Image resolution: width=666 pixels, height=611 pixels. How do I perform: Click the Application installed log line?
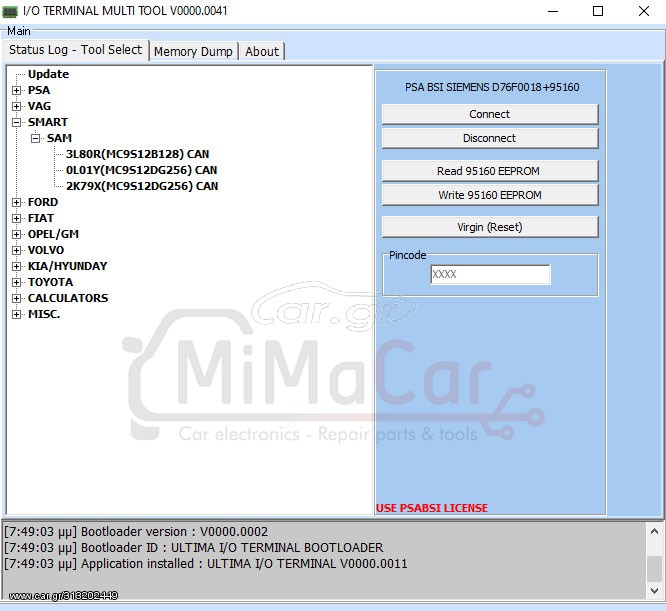tap(206, 564)
